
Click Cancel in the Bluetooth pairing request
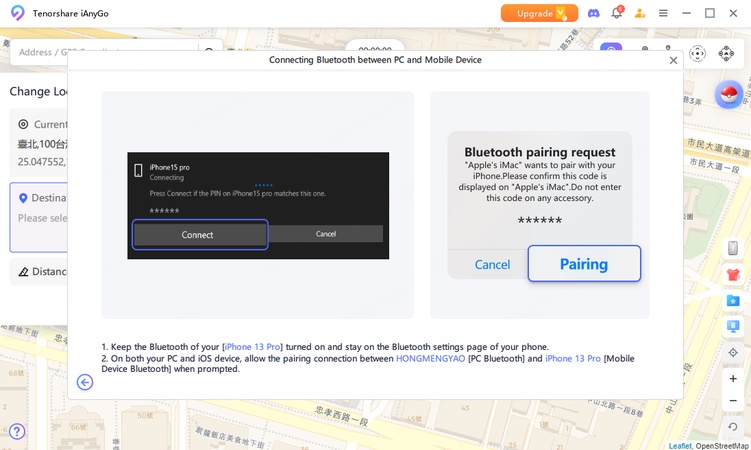tap(492, 265)
